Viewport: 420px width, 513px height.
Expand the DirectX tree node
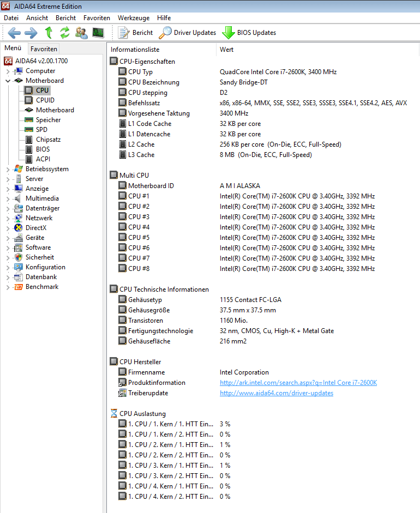[x=8, y=228]
